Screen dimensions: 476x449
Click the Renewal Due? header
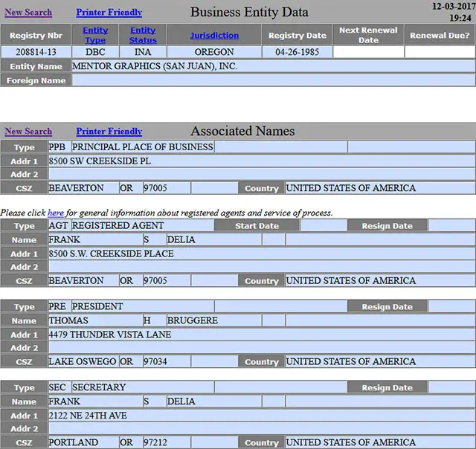pos(440,35)
